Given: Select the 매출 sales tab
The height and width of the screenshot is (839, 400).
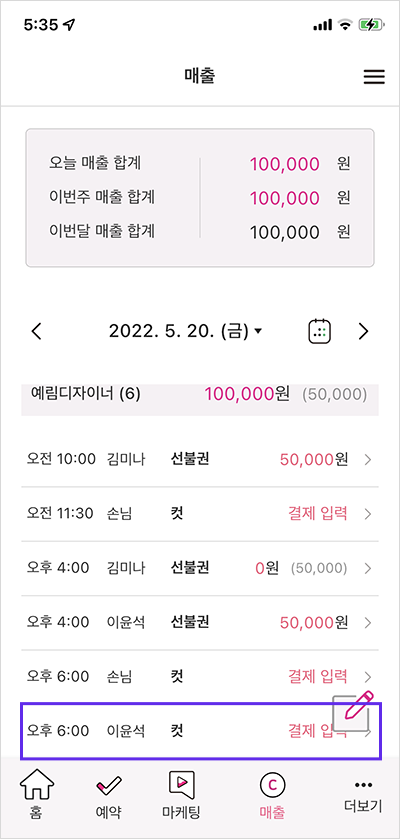Looking at the screenshot, I should click(272, 794).
